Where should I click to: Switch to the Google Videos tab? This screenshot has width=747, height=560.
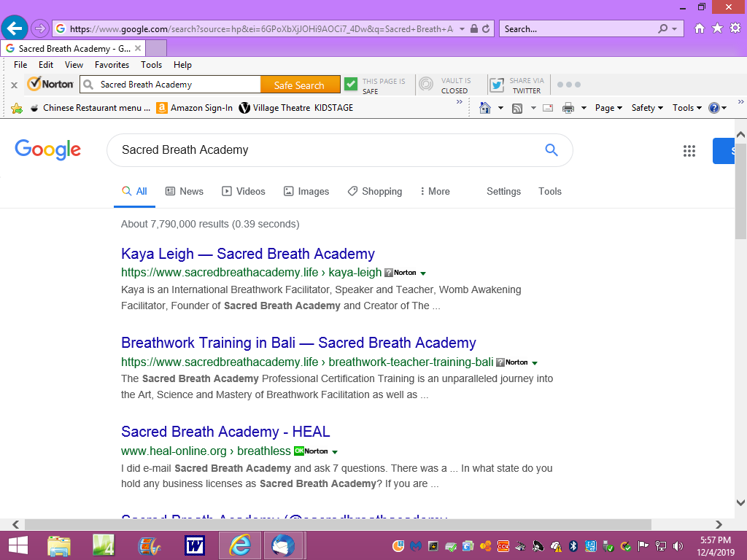[244, 192]
